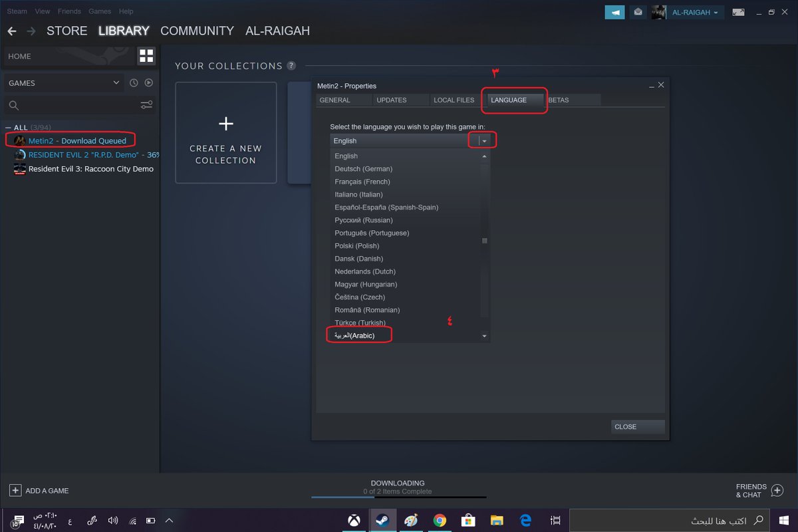Open FRIENDS & CHAT
This screenshot has height=532, width=798.
[x=759, y=491]
